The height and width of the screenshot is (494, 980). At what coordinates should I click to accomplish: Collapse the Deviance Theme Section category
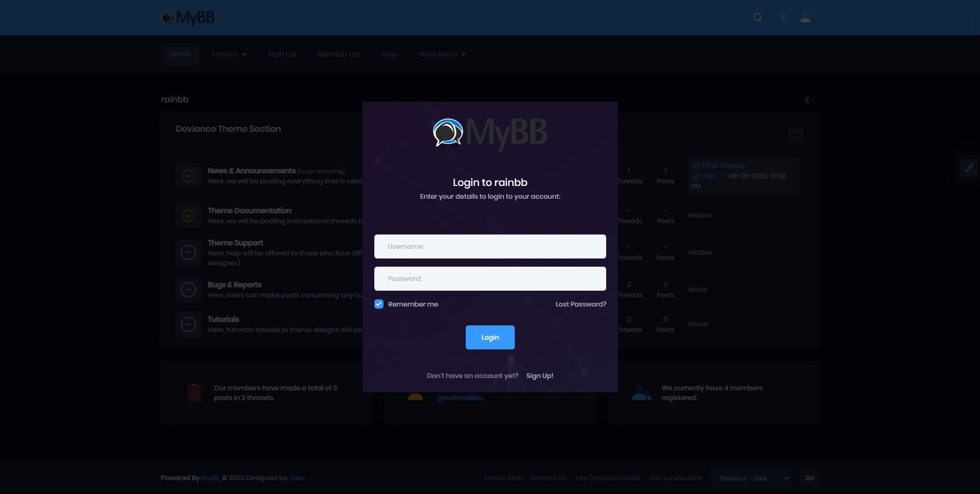tap(795, 135)
